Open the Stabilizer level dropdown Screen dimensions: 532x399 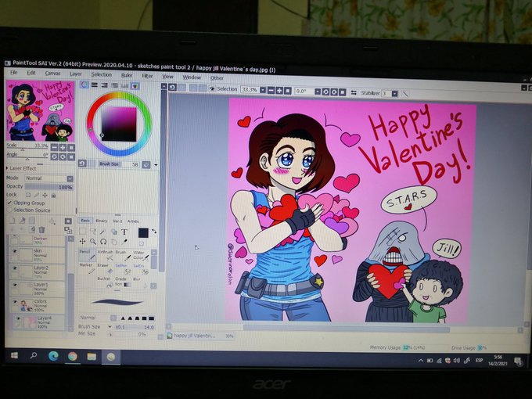(394, 94)
